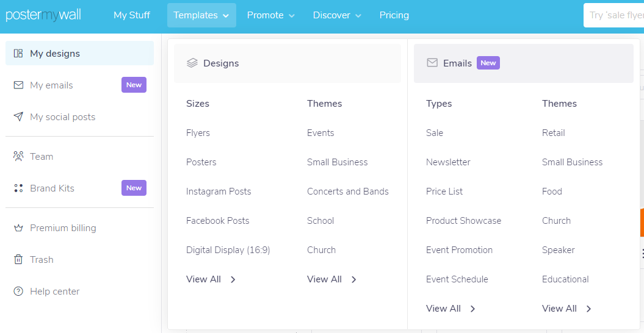The height and width of the screenshot is (333, 644).
Task: Collapse the Templates dropdown menu
Action: click(201, 15)
